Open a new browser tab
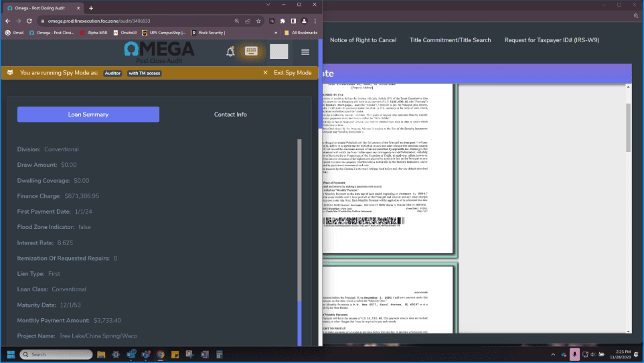Screen dimensions: 644x363 coord(91,8)
